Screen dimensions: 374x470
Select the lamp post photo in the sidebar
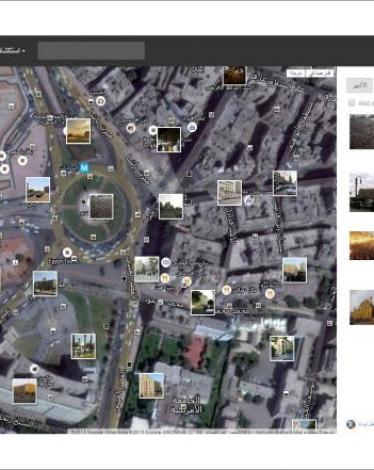[362, 192]
